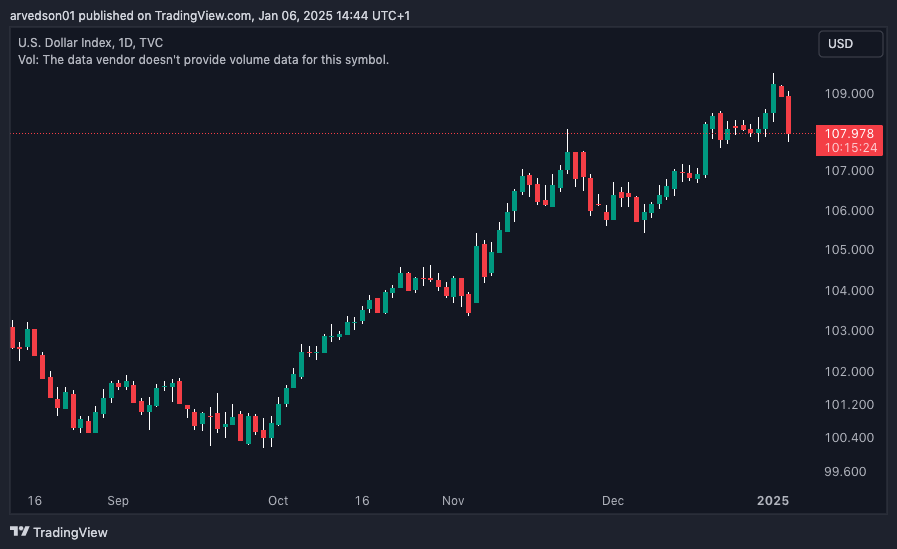The image size is (897, 549).
Task: Click the 2025 label on time axis
Action: pyautogui.click(x=773, y=500)
